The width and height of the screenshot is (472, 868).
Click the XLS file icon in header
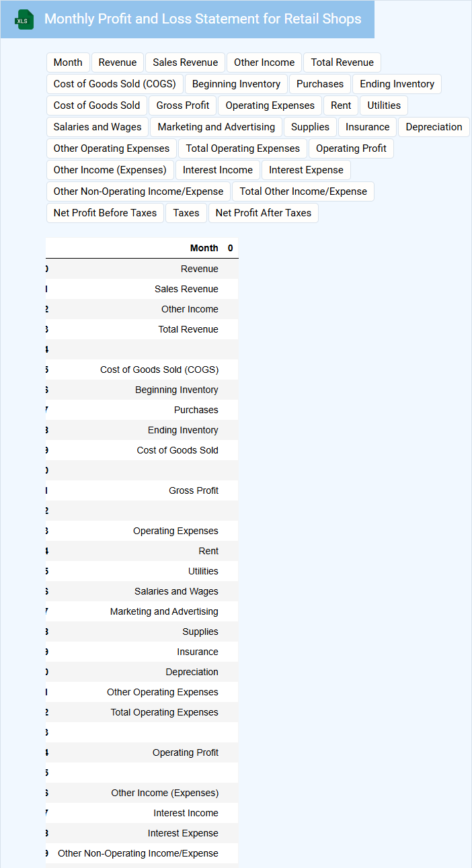pyautogui.click(x=24, y=20)
